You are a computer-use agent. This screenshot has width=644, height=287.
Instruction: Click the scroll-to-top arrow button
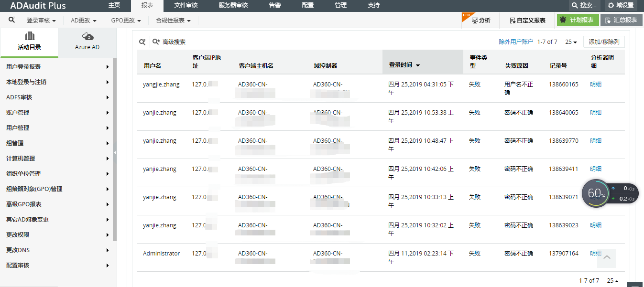[607, 258]
